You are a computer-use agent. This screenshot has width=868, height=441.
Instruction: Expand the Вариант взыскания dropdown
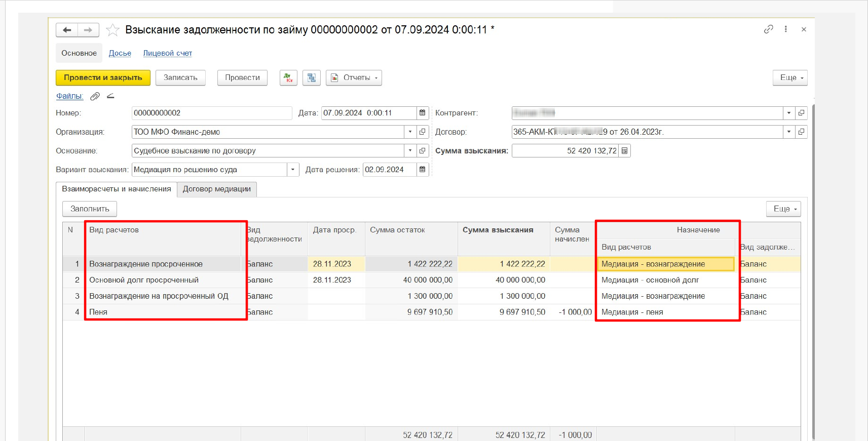pos(293,170)
